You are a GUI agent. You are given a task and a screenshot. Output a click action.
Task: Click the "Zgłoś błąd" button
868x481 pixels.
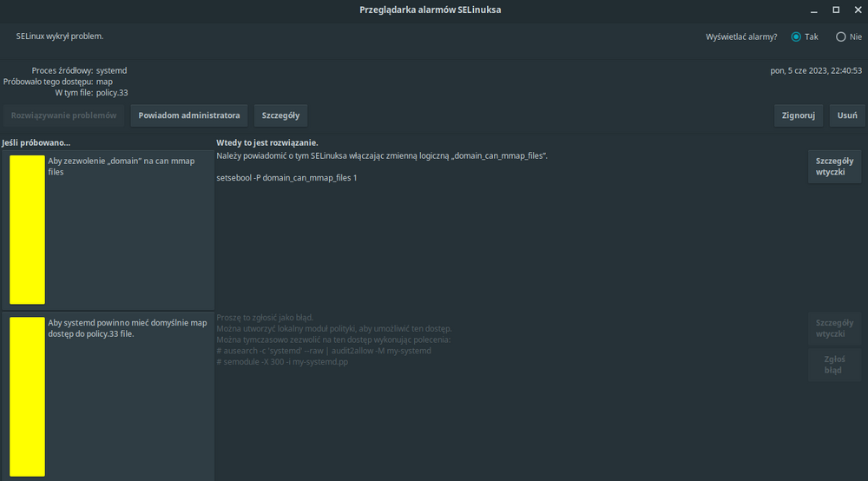tap(834, 363)
